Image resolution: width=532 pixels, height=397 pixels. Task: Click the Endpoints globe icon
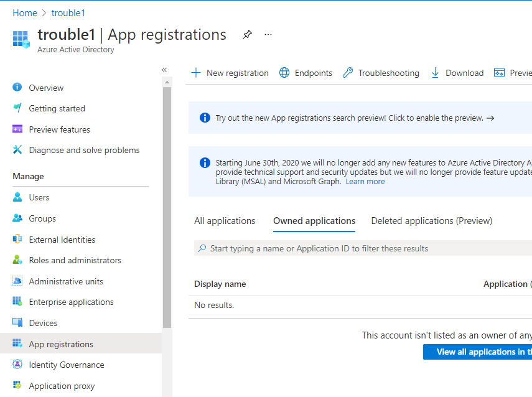[x=284, y=73]
